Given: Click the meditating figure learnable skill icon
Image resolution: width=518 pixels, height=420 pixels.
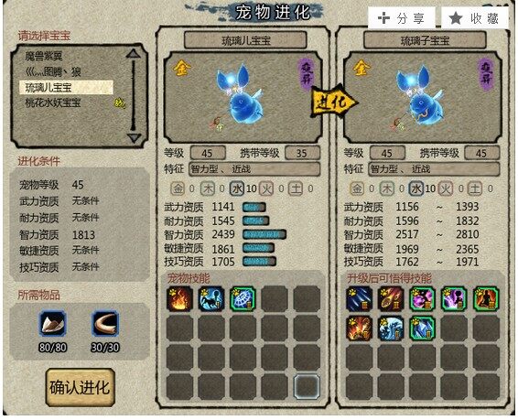Looking at the screenshot, I should click(x=486, y=299).
